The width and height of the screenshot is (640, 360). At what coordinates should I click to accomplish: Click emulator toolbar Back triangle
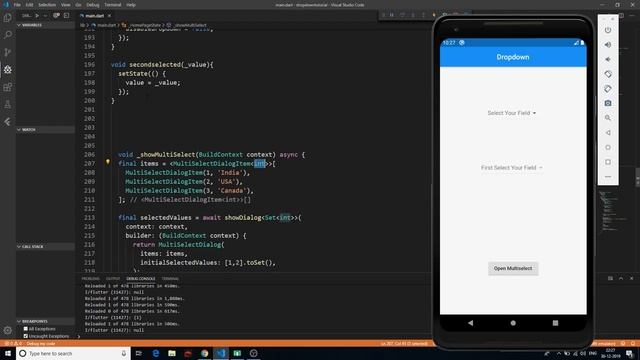coord(608,133)
